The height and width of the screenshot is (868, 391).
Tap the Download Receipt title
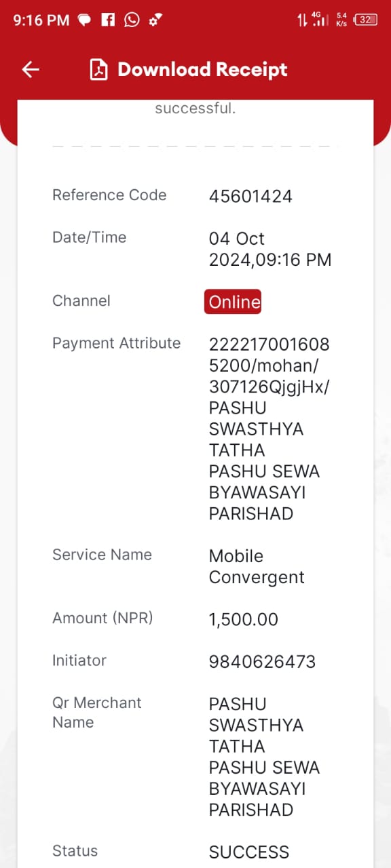tap(202, 69)
